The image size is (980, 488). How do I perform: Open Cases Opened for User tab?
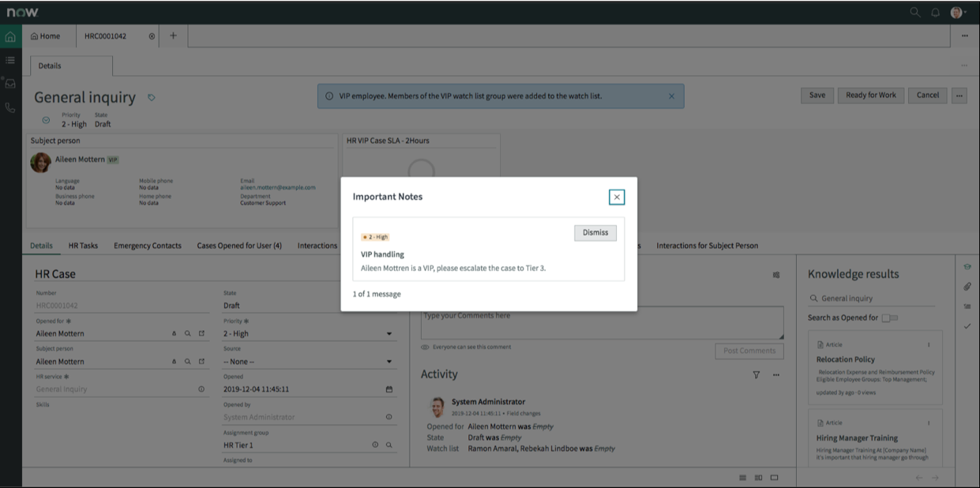click(x=239, y=246)
